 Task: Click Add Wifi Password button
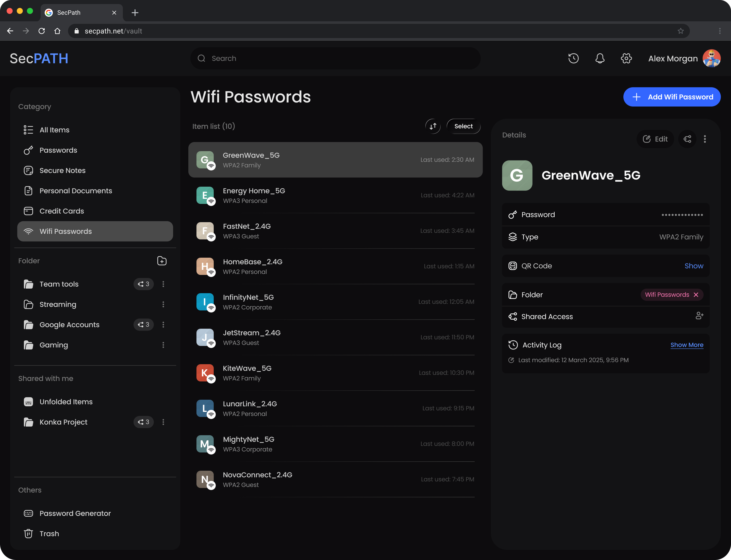tap(672, 97)
